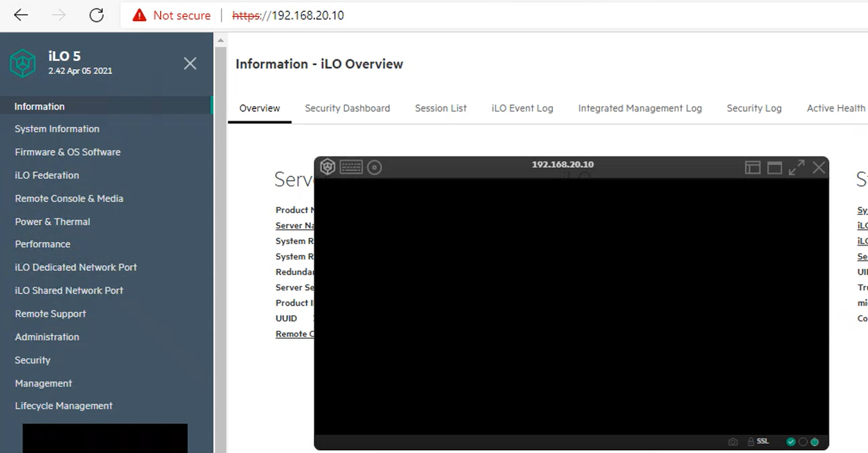Select Power & Thermal in sidebar
This screenshot has height=453, width=868.
pyautogui.click(x=53, y=222)
